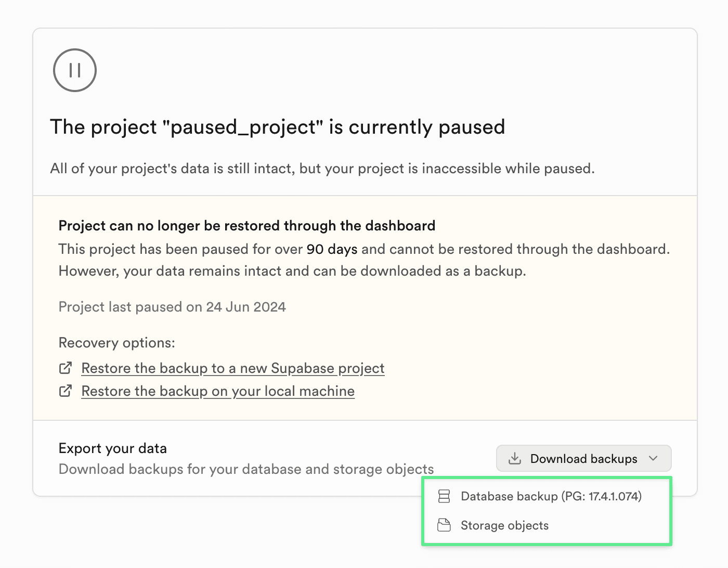Select the pause bars inside the status circle

(74, 70)
